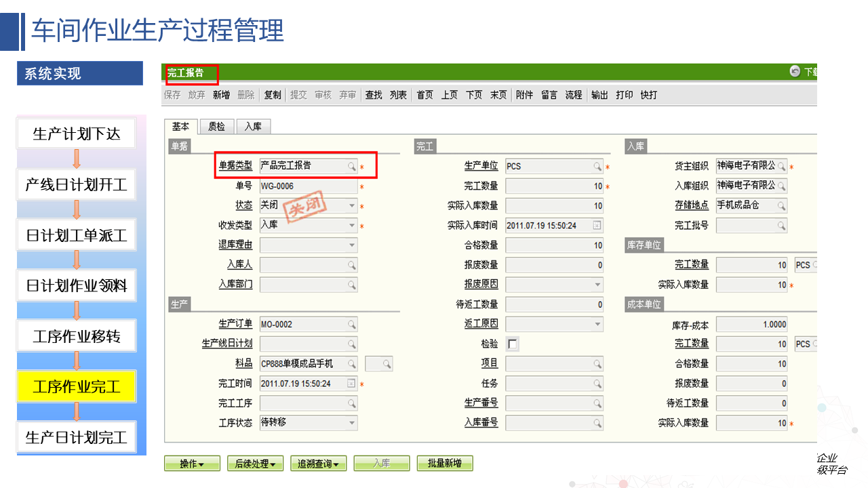Image resolution: width=868 pixels, height=488 pixels.
Task: Click 输出 in the toolbar
Action: [599, 95]
